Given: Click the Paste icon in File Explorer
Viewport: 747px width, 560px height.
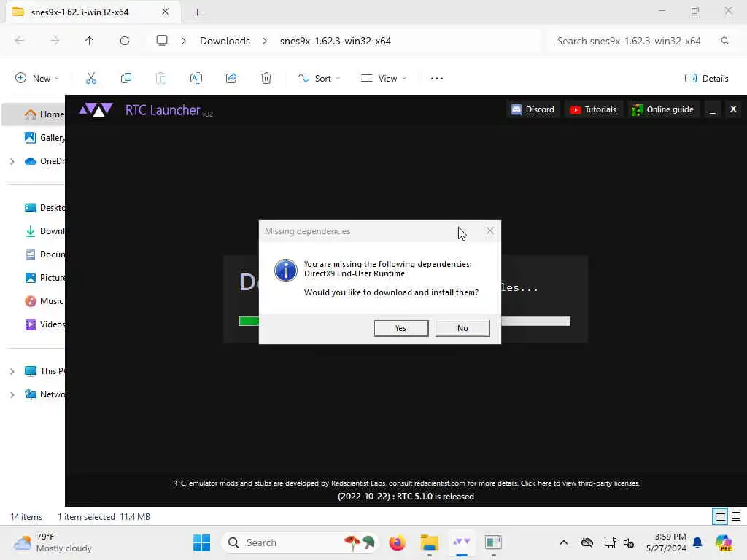Looking at the screenshot, I should (x=161, y=79).
